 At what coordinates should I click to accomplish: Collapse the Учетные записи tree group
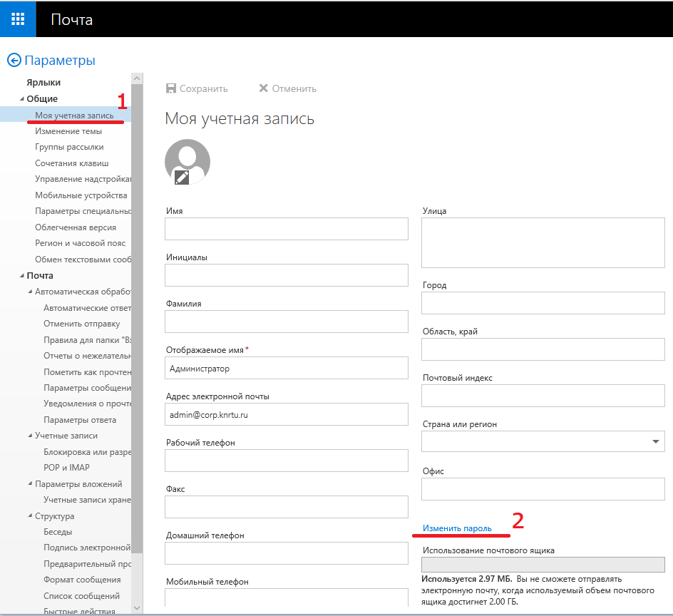click(30, 436)
